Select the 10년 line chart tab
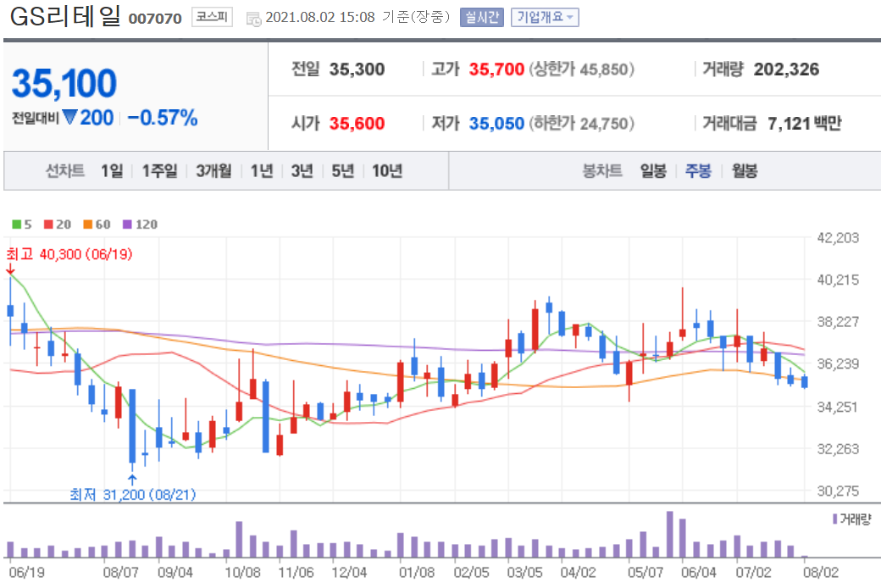Viewport: 881px width, 588px height. (387, 170)
